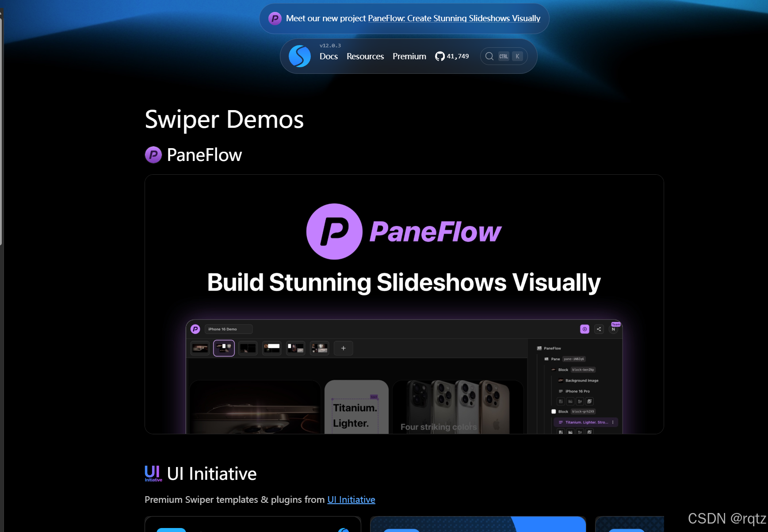Open the PaneFlow Build Stunning Slideshows banner

(x=404, y=304)
